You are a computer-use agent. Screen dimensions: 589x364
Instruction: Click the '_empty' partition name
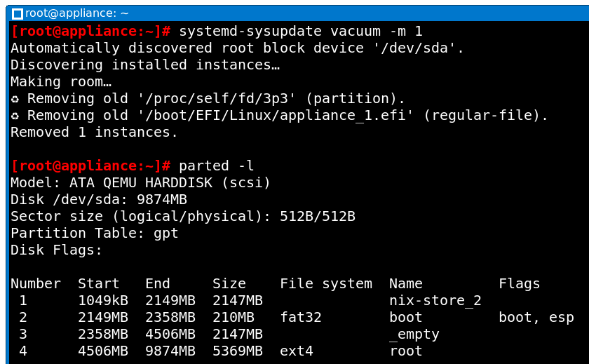(414, 335)
